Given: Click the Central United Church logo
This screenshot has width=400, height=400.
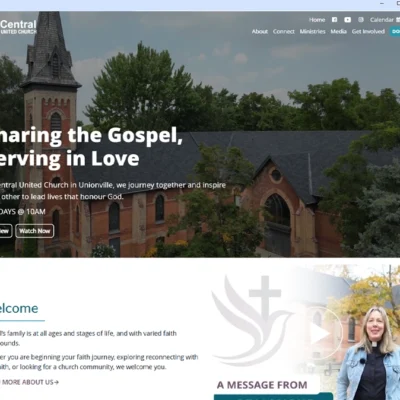Looking at the screenshot, I should [x=18, y=27].
